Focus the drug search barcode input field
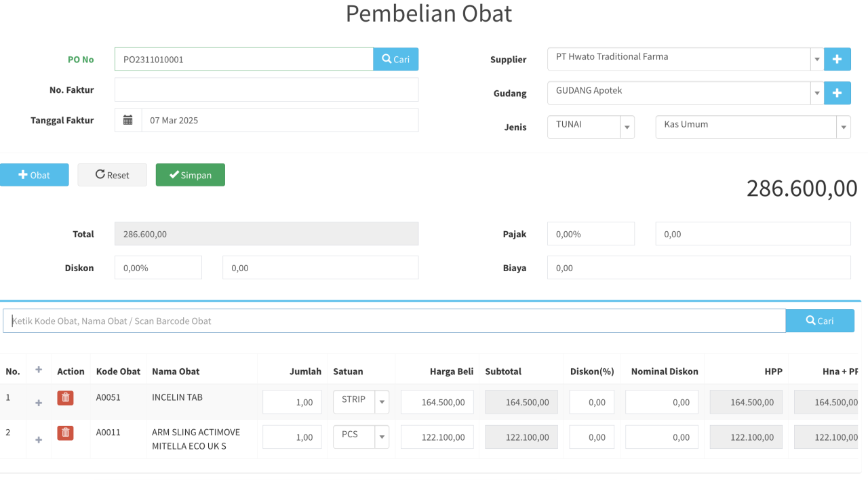 [393, 321]
